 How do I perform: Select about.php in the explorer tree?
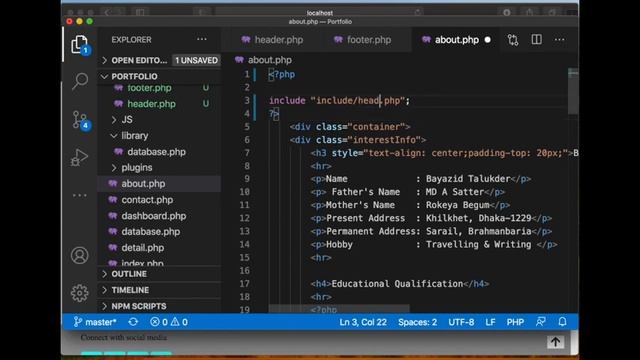143,184
